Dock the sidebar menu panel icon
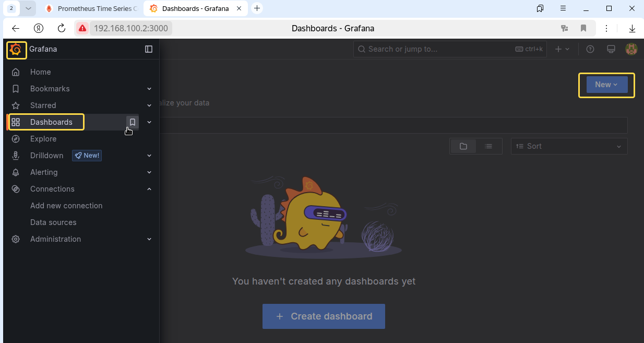644x343 pixels. [x=149, y=49]
